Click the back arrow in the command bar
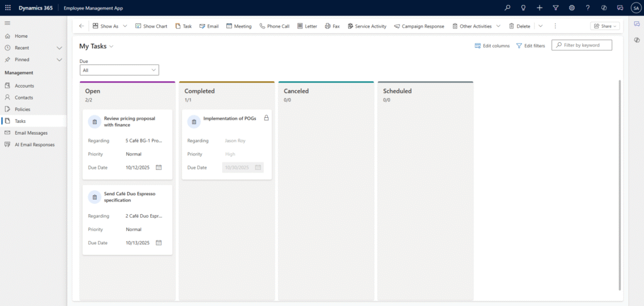This screenshot has width=644, height=306. click(x=81, y=26)
